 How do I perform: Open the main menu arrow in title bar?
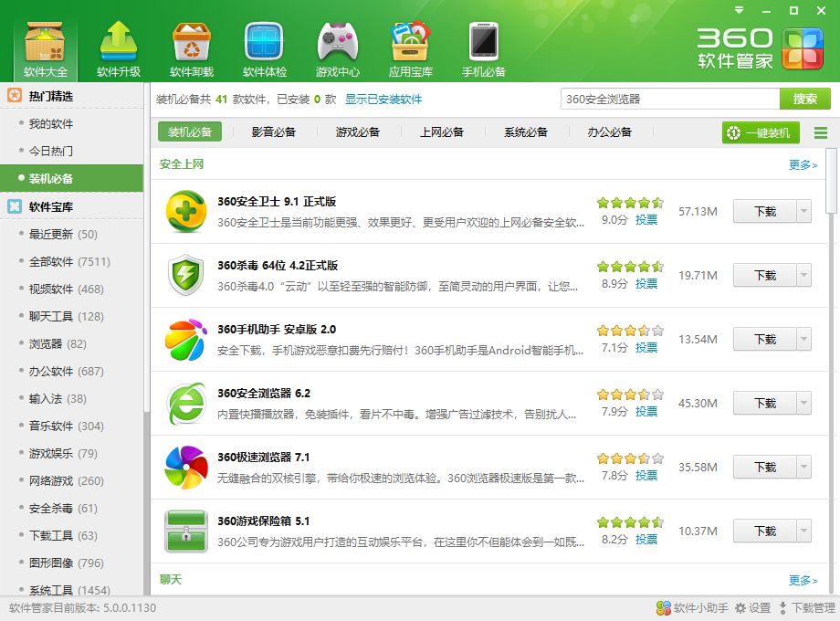coord(740,10)
